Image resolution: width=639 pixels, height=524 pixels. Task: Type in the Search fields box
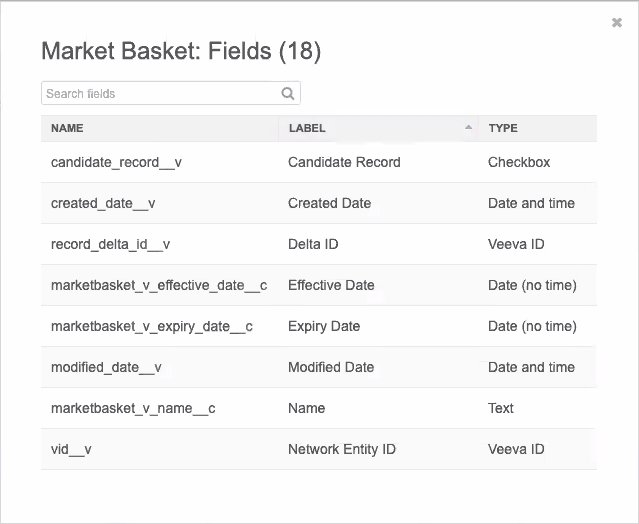coord(160,94)
